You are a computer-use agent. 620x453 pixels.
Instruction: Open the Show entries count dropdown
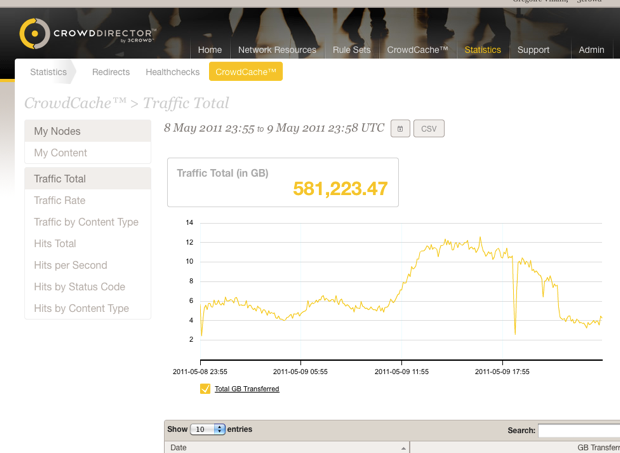pyautogui.click(x=208, y=429)
